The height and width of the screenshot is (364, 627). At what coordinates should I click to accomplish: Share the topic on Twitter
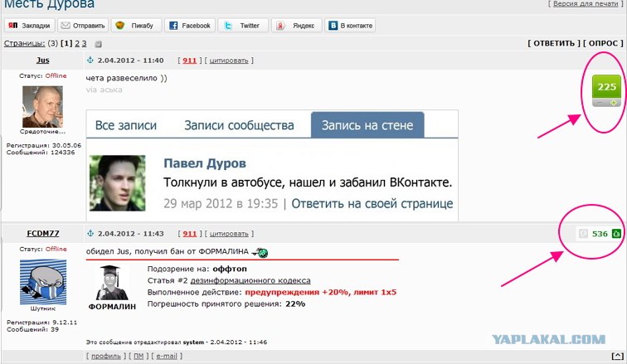[243, 26]
